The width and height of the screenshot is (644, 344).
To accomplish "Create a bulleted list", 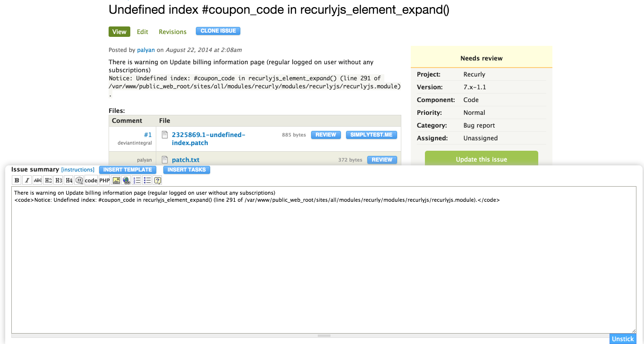I will click(x=147, y=180).
